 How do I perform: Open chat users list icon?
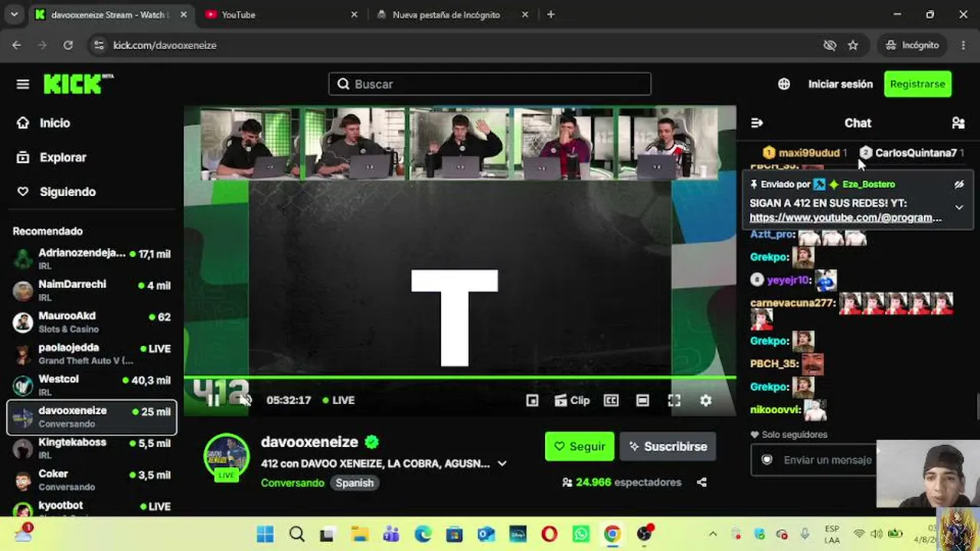pyautogui.click(x=958, y=122)
